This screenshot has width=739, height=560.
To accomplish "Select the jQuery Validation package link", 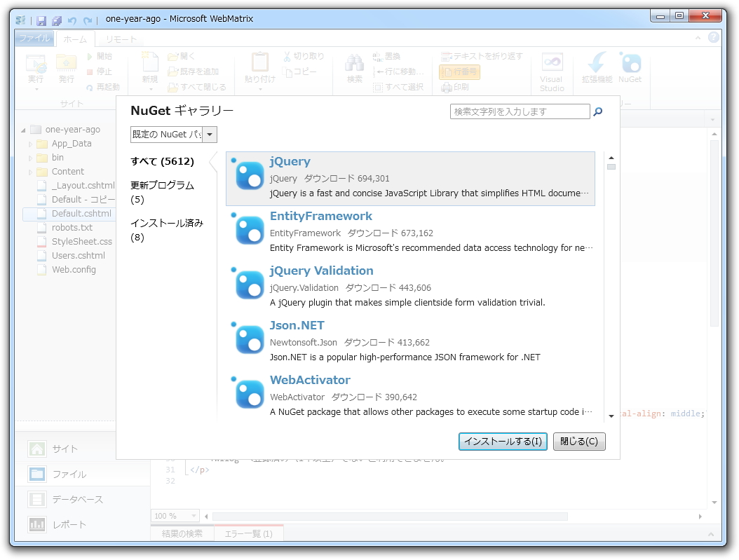I will pyautogui.click(x=322, y=271).
